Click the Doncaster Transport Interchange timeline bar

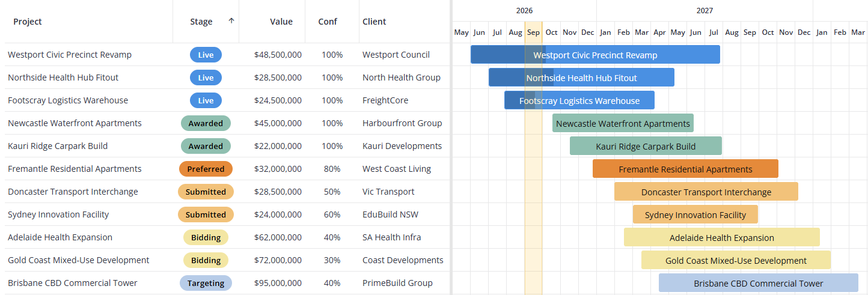point(706,192)
